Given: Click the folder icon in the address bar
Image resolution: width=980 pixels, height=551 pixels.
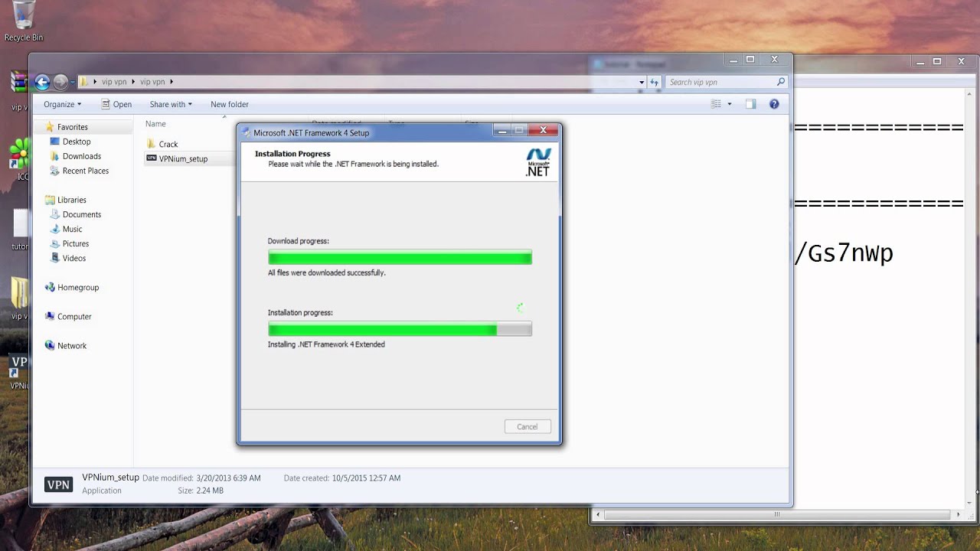Looking at the screenshot, I should coord(85,82).
